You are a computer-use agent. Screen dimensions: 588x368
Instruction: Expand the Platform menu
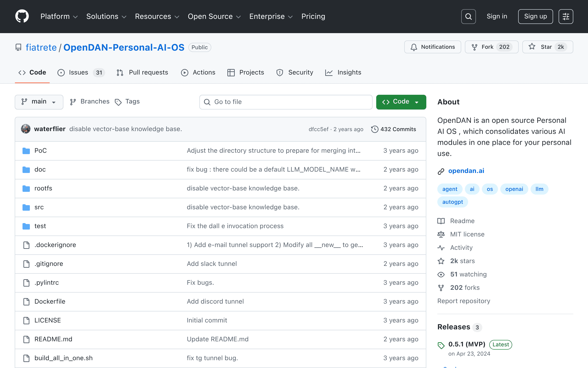click(59, 16)
